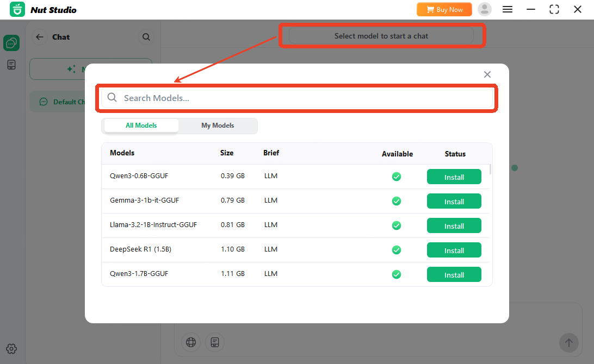Switch to the My Models tab
The height and width of the screenshot is (364, 594).
point(218,125)
